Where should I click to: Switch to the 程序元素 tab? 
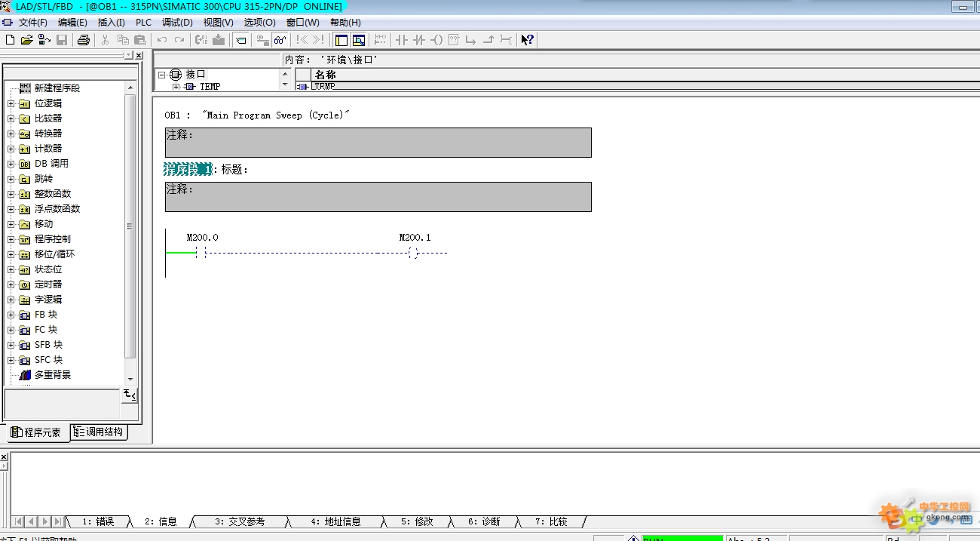point(36,432)
